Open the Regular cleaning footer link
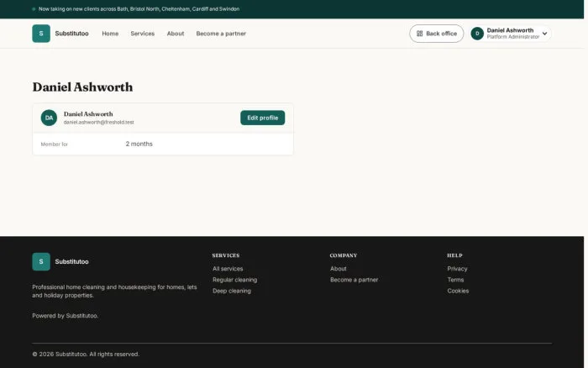The image size is (588, 368). 234,280
